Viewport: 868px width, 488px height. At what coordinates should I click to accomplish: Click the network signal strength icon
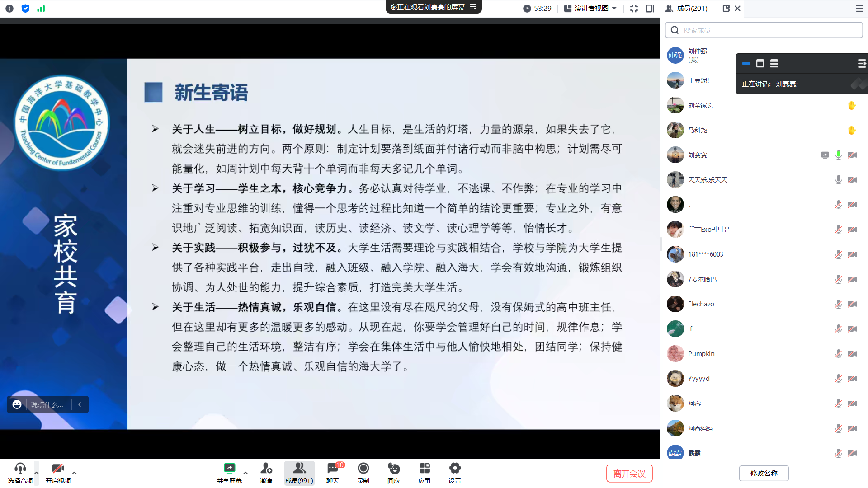click(41, 8)
